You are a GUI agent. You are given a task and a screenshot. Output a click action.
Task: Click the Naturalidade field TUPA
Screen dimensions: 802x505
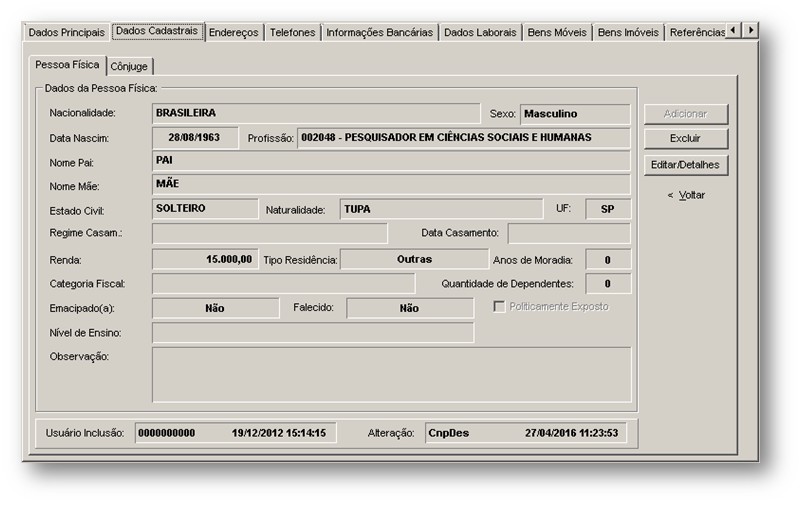click(441, 209)
